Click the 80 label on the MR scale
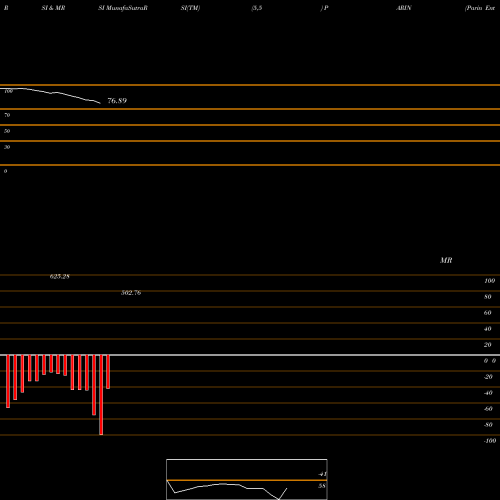Viewport: 500px width, 500px height. point(488,297)
